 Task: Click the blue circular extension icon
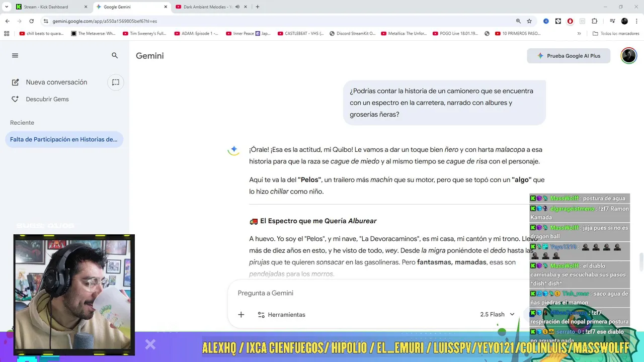click(x=546, y=21)
